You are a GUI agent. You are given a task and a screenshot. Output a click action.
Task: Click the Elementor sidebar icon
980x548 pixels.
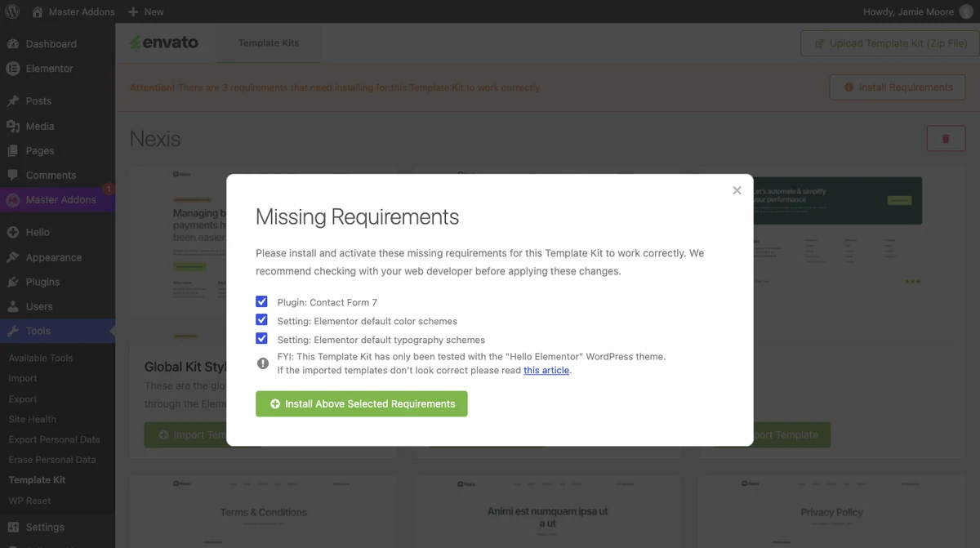click(x=13, y=69)
